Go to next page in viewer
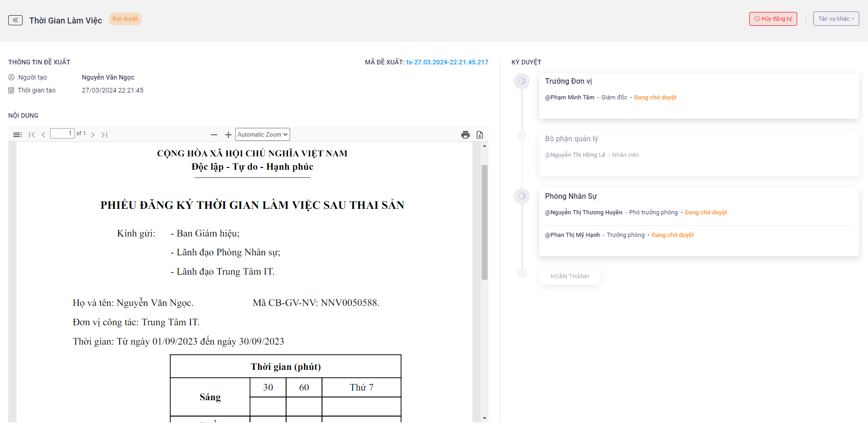Viewport: 868px width, 426px height. (93, 135)
